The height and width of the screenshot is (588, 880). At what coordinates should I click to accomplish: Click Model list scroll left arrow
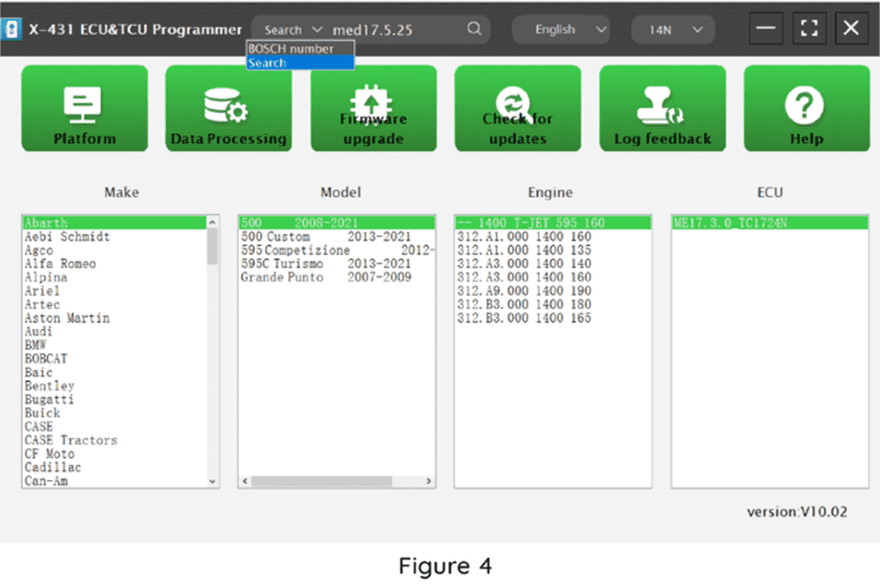point(245,482)
